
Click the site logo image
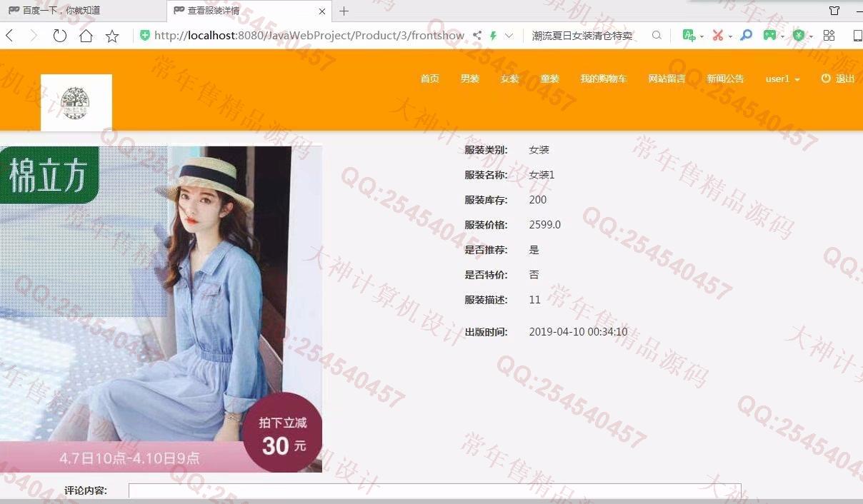76,103
